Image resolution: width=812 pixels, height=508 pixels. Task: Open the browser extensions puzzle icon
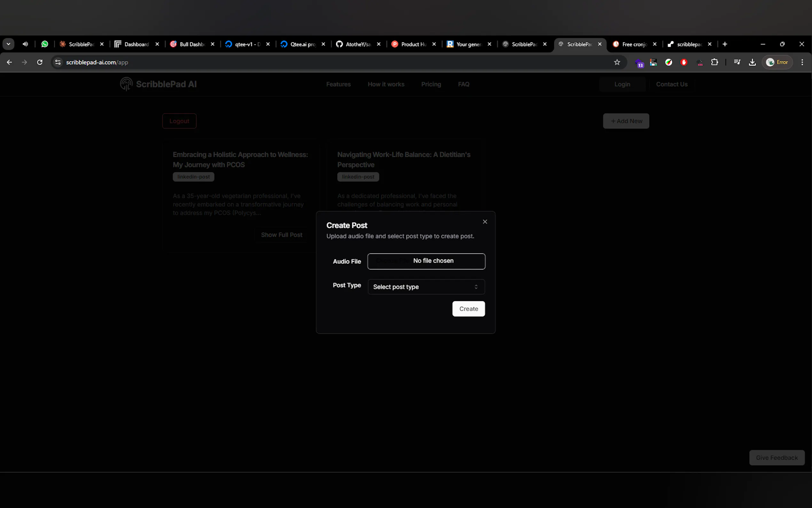tap(714, 62)
